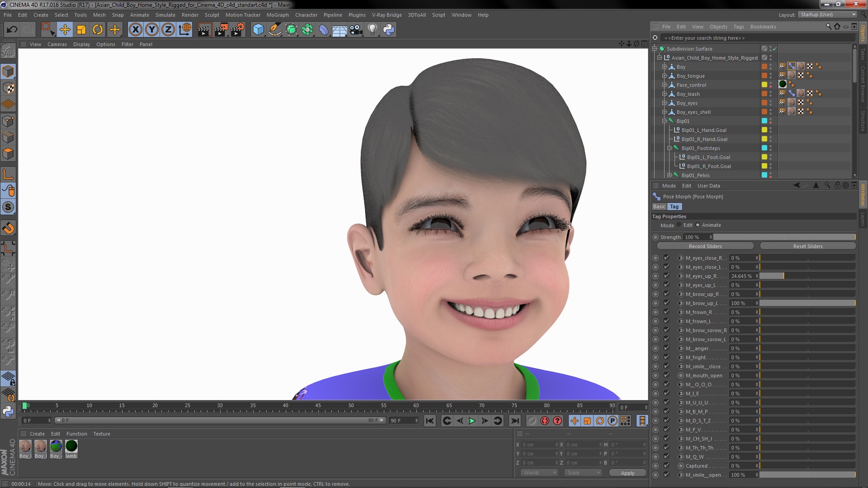Activate the Rotate tool in the top toolbar

98,30
